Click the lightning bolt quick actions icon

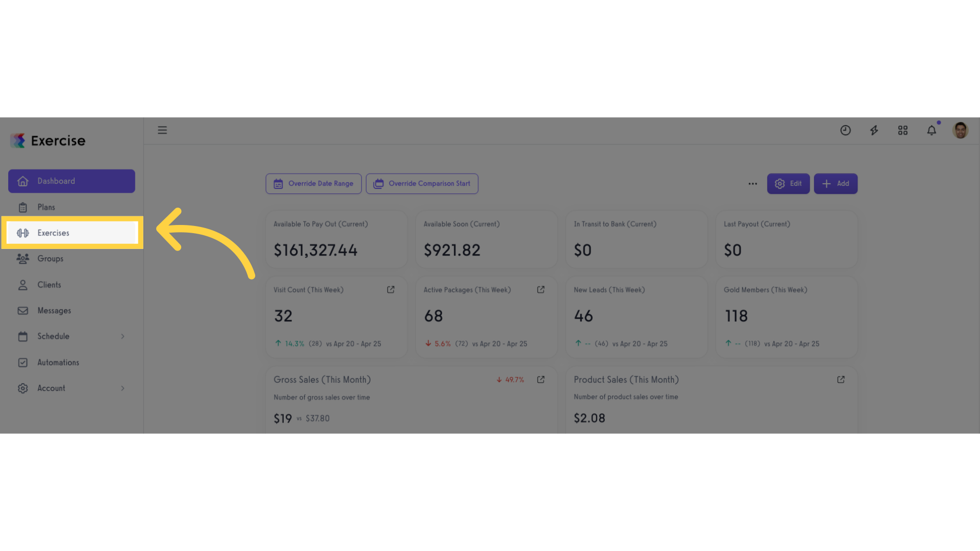click(x=874, y=131)
